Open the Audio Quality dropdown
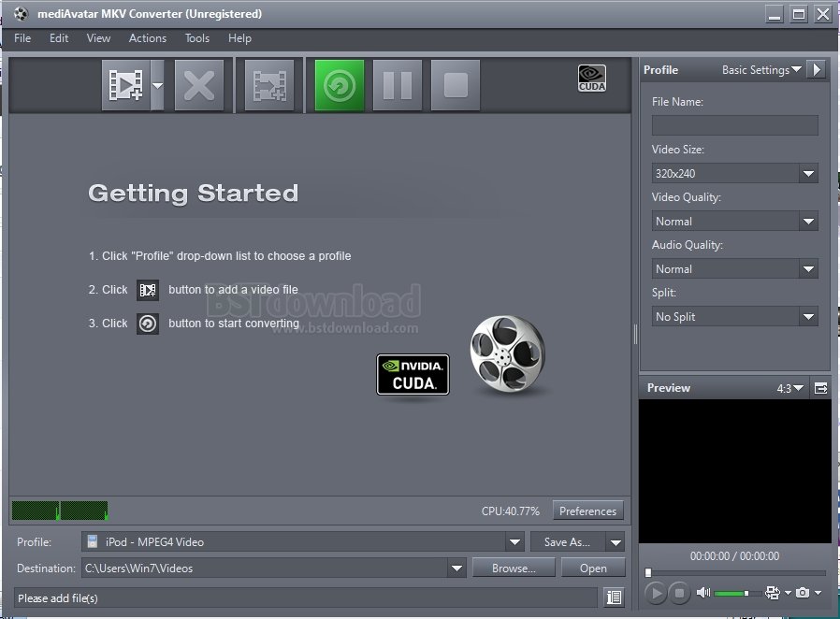This screenshot has width=840, height=619. pos(734,268)
